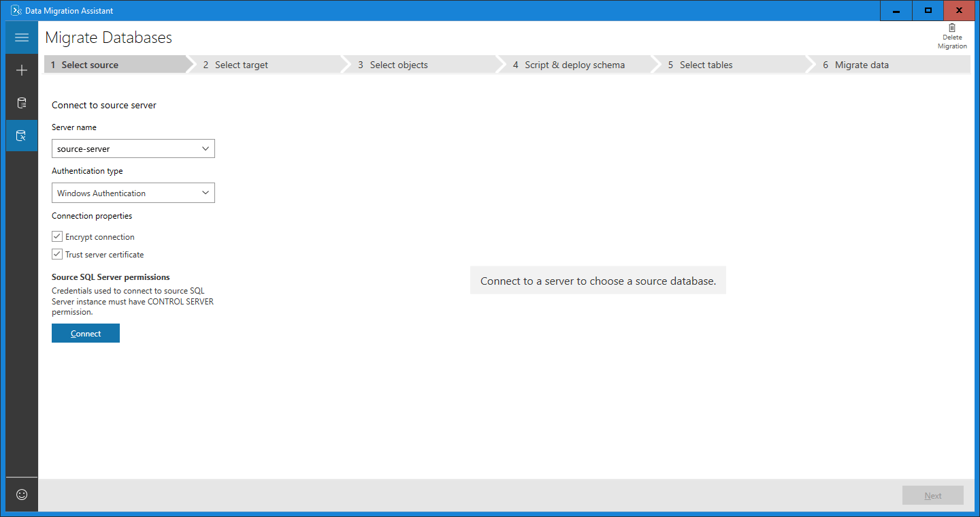Open the Assessments database icon
Screen dimensions: 980x517
point(22,103)
